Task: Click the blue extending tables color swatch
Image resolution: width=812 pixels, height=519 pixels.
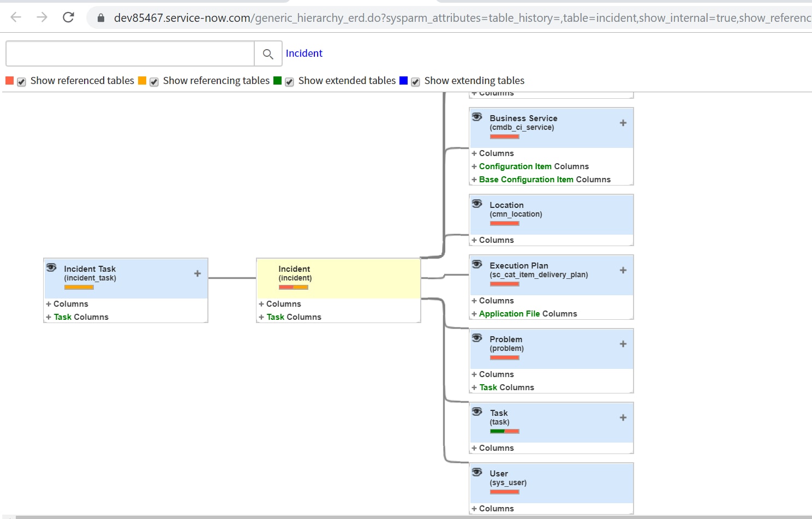Action: pyautogui.click(x=403, y=80)
